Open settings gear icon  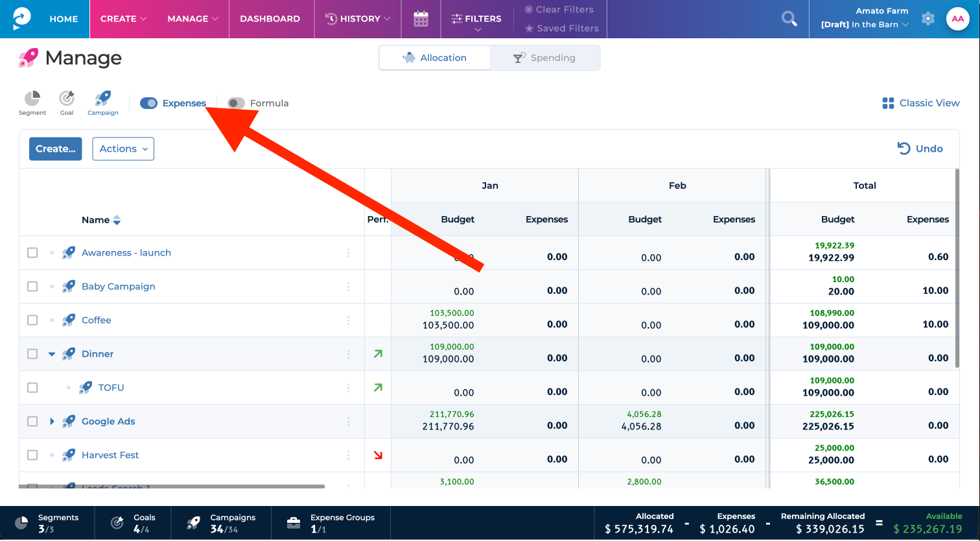(928, 19)
